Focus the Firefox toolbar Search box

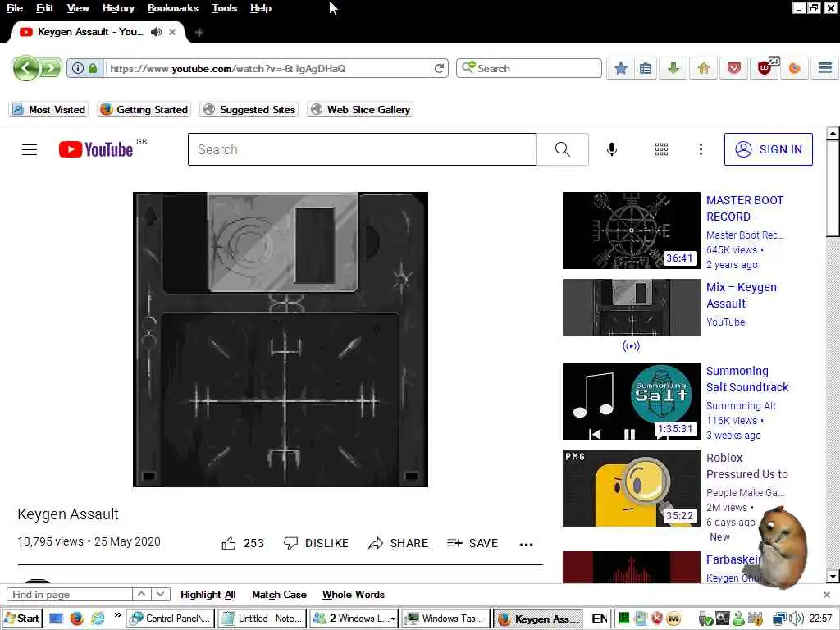point(529,69)
